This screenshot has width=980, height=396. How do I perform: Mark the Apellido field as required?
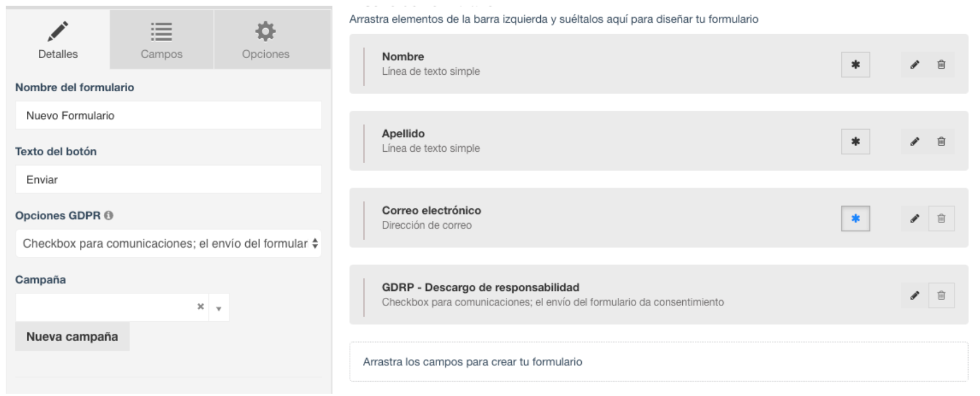855,140
